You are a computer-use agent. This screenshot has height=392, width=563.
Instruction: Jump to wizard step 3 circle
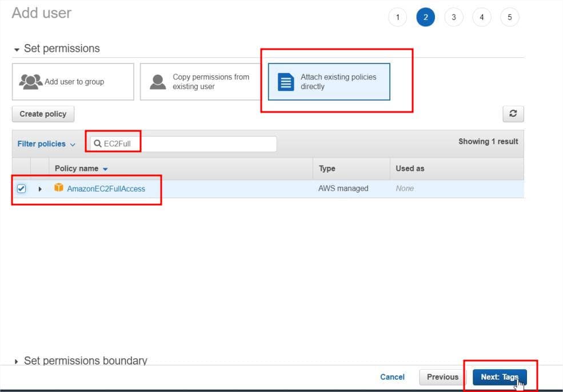tap(453, 17)
